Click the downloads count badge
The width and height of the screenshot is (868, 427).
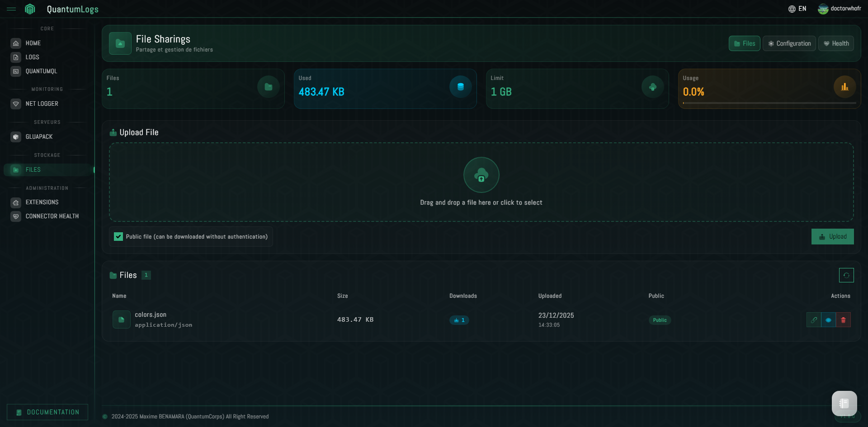tap(459, 320)
